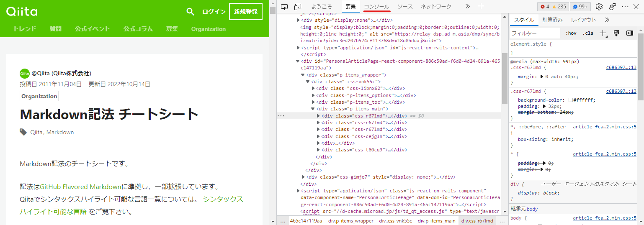
Task: Click the DOM tree vertical scrollbar
Action: pyautogui.click(x=505, y=78)
